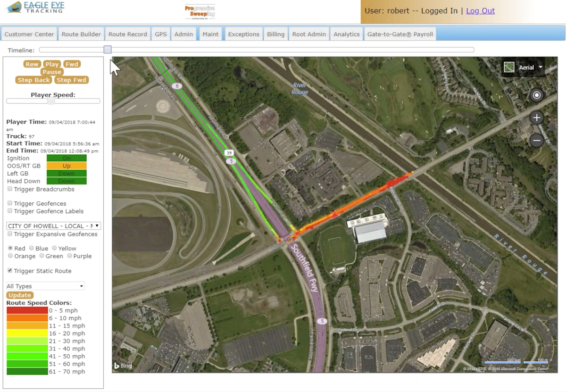Open the Analytics tab
The image size is (566, 392).
click(x=346, y=33)
